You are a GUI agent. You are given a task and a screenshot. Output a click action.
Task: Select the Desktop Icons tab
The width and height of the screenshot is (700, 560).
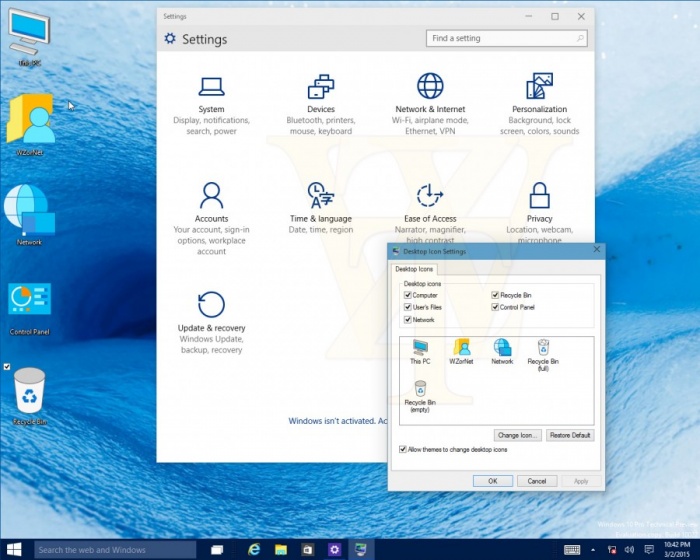click(x=414, y=270)
